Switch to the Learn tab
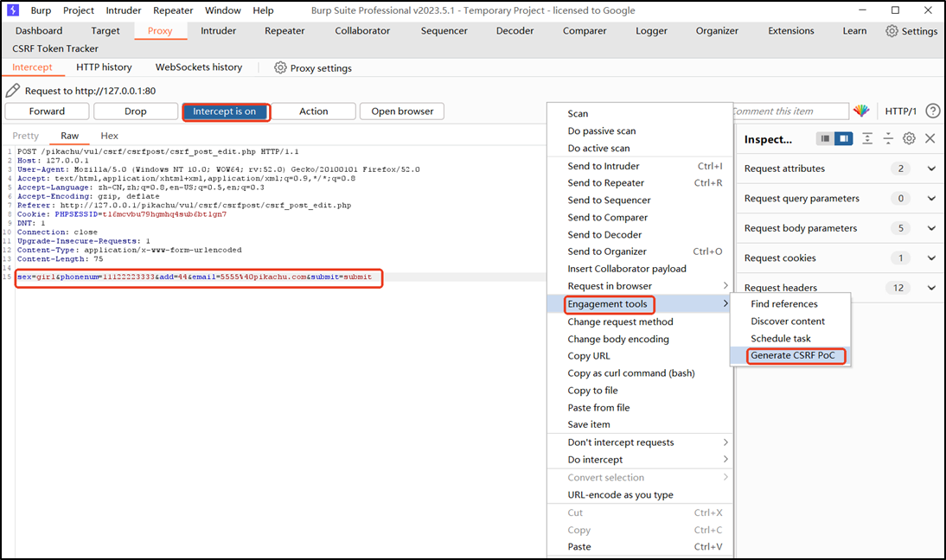Screen dimensions: 946x560 coord(855,31)
